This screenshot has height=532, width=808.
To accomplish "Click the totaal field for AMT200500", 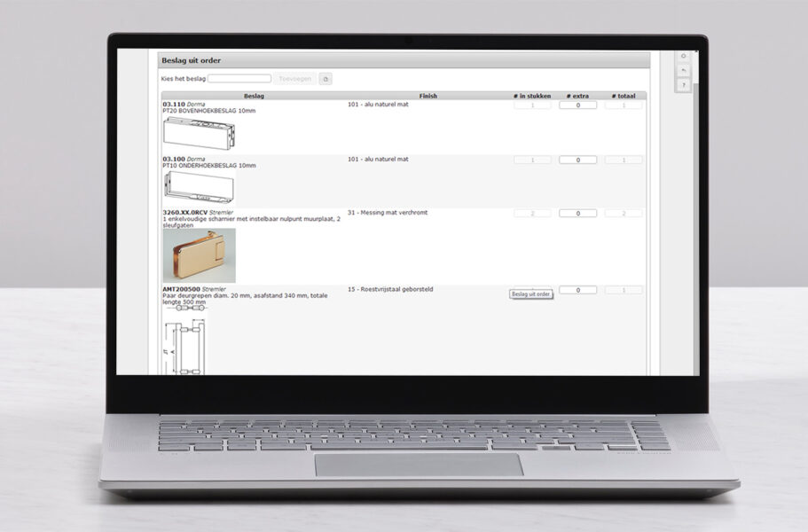I will (624, 291).
